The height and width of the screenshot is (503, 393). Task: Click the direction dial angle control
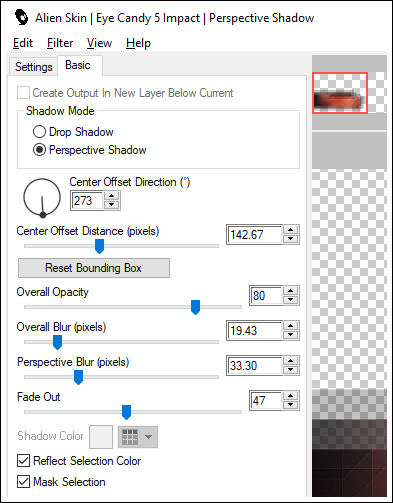42,197
